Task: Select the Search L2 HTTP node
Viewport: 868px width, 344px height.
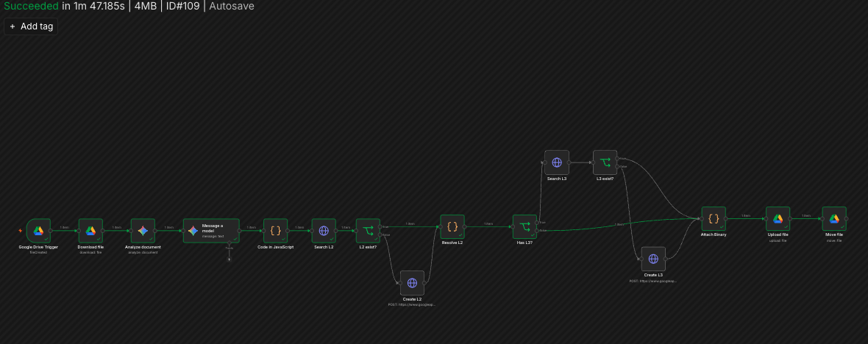Action: coord(324,231)
